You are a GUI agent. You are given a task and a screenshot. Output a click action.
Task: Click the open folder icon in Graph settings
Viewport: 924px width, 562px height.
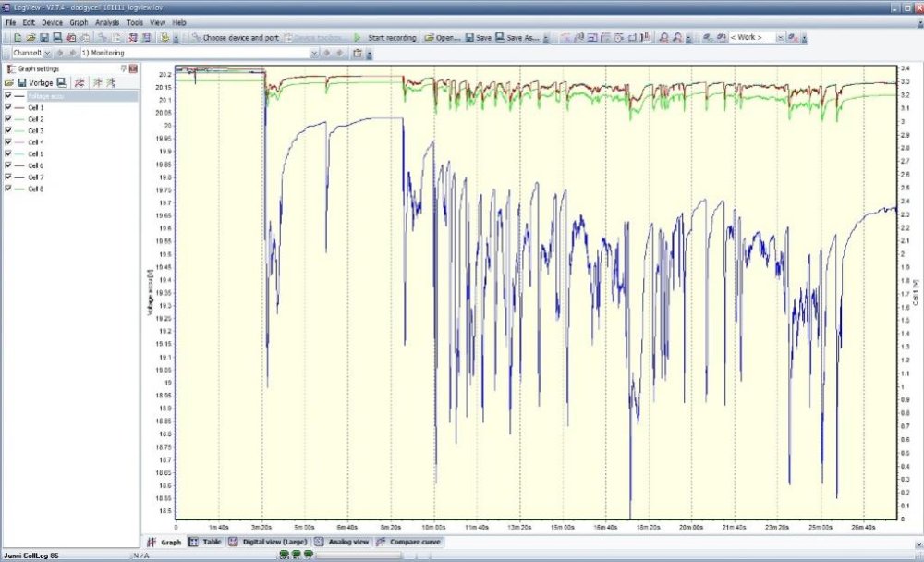coord(9,82)
